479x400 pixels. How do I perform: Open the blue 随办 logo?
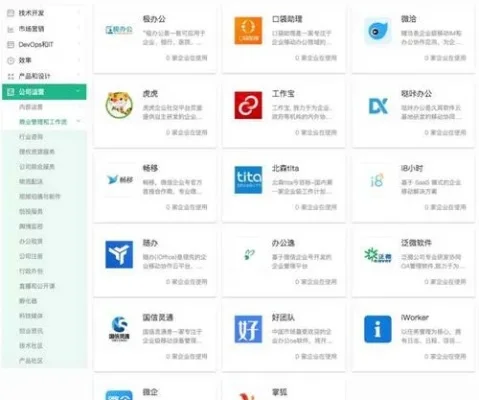(119, 254)
